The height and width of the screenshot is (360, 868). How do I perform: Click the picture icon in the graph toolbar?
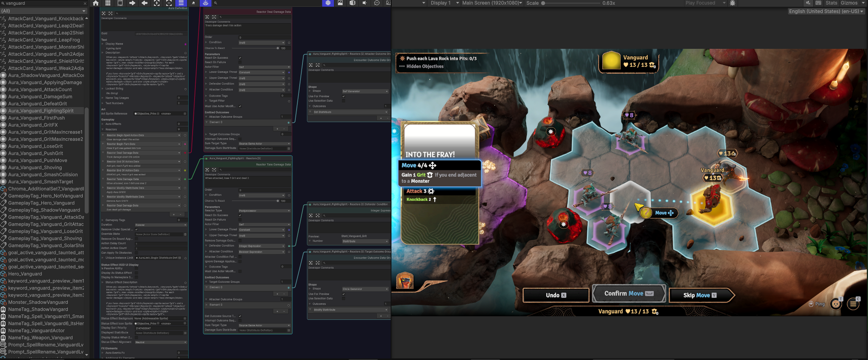340,3
